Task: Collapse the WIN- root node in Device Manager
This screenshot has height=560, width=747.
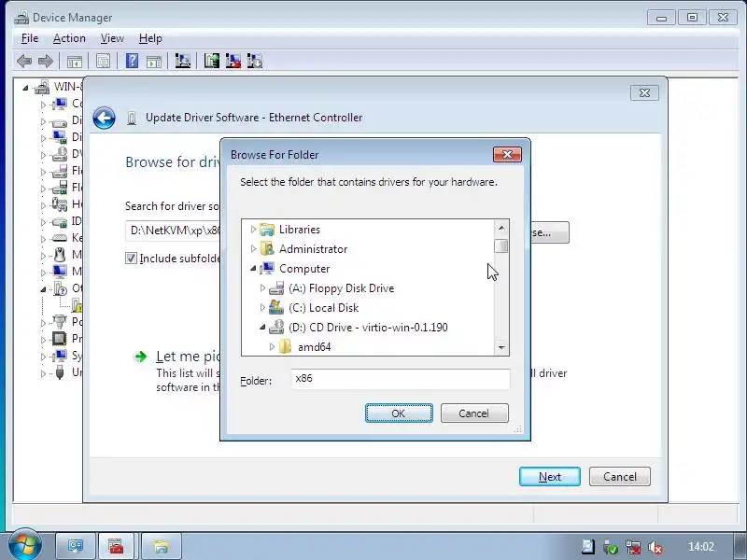Action: point(26,88)
